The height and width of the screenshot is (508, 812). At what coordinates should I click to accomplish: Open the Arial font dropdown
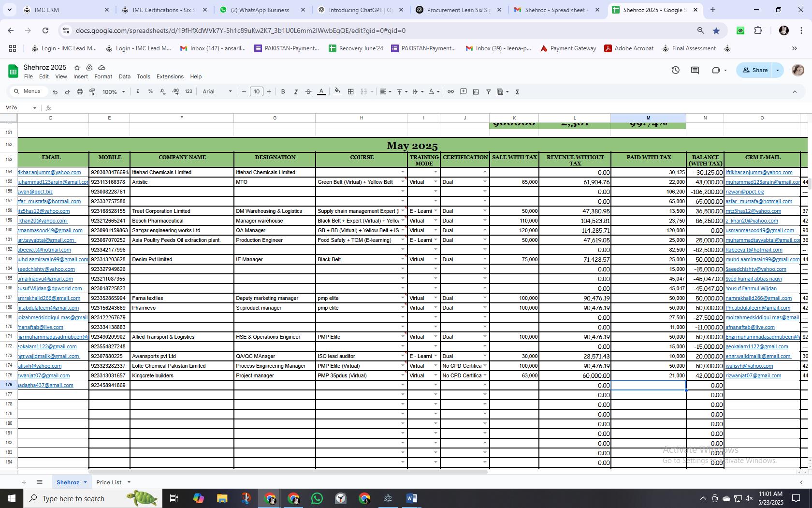217,91
